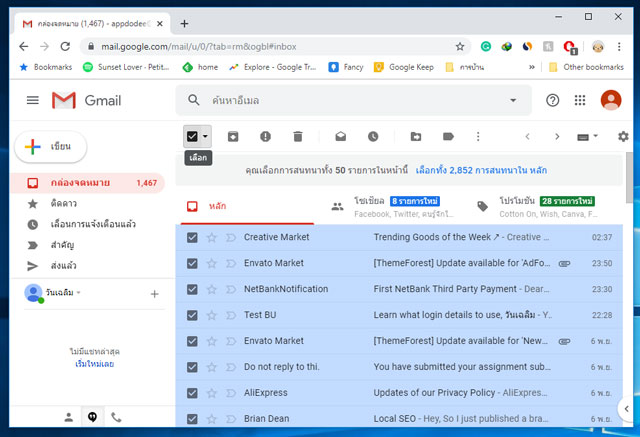The height and width of the screenshot is (437, 640).
Task: Archive the selected conversations
Action: pyautogui.click(x=233, y=137)
